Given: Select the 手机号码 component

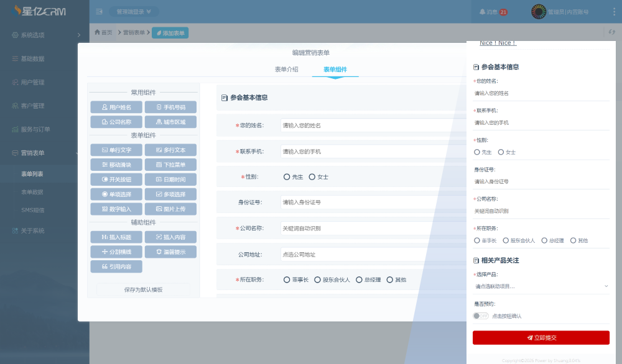Looking at the screenshot, I should click(170, 106).
